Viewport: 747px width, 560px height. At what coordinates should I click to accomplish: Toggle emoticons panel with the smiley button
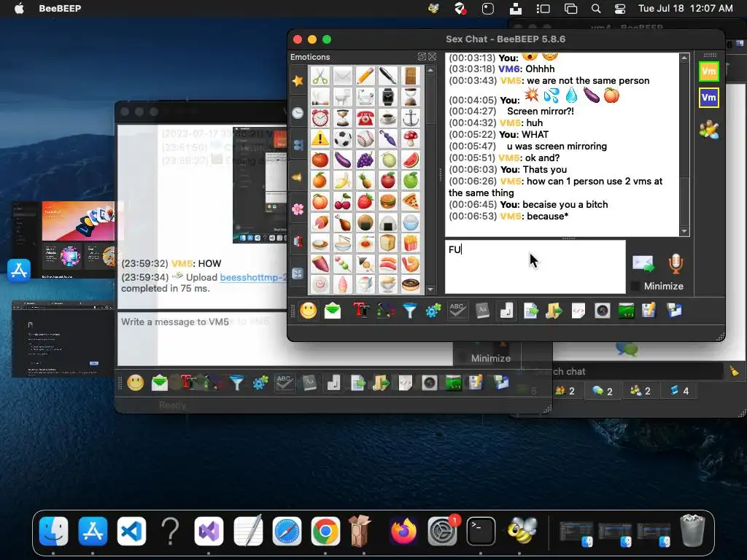(309, 311)
